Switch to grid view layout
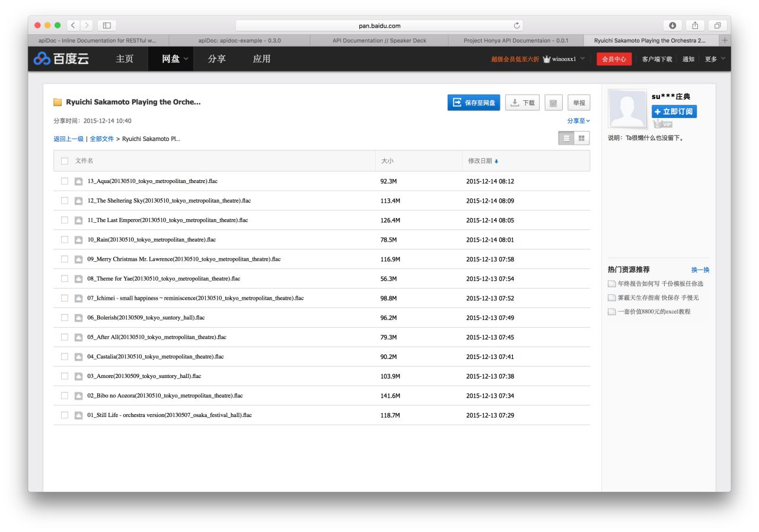 point(581,138)
